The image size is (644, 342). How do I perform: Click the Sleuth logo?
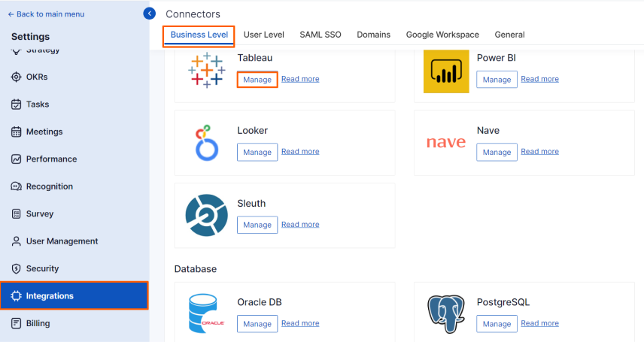click(207, 215)
